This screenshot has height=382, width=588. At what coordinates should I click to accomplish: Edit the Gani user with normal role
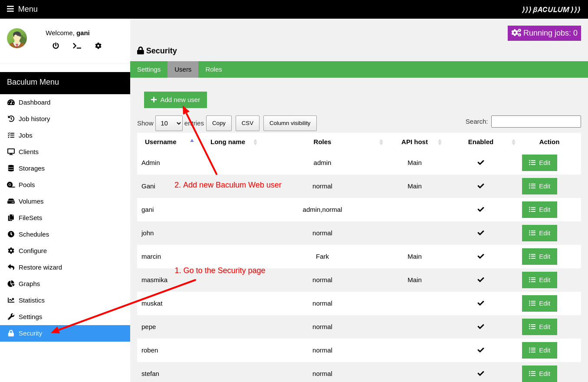539,186
